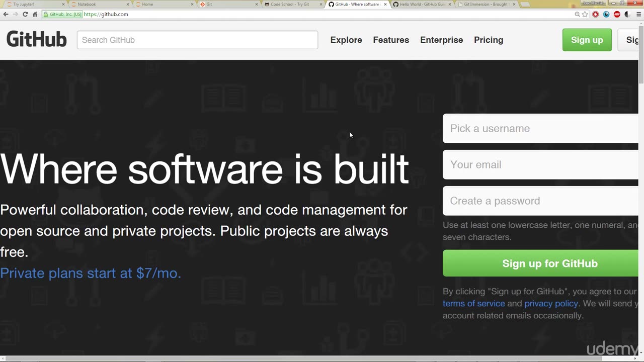The height and width of the screenshot is (362, 644).
Task: Open the terms of service link
Action: pos(473,303)
